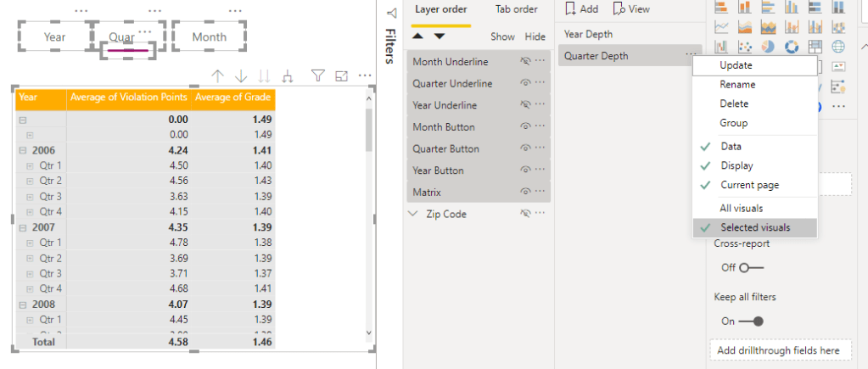This screenshot has height=369, width=868.
Task: Click the focus mode icon on matrix
Action: click(342, 76)
